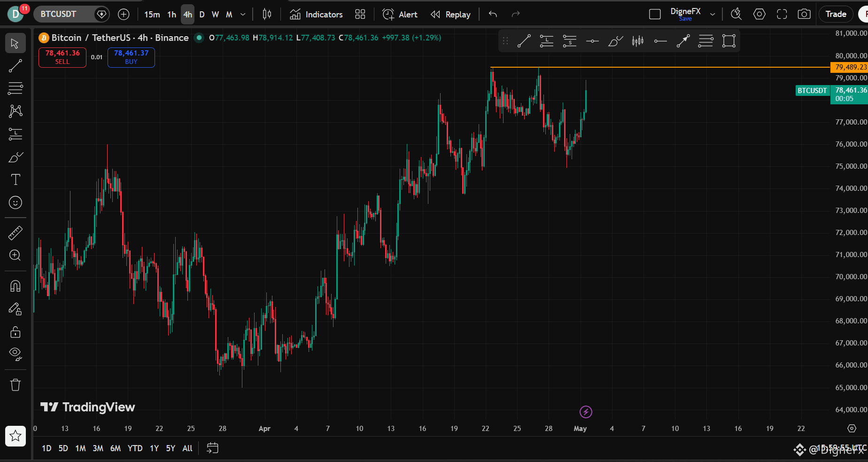Viewport: 868px width, 462px height.
Task: Open chart settings hexagon gear icon
Action: [759, 15]
